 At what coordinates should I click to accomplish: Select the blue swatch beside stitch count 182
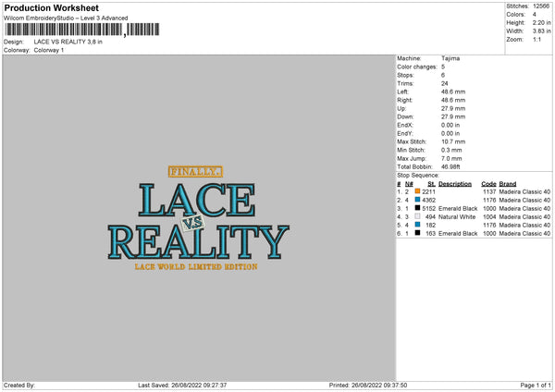click(x=418, y=225)
